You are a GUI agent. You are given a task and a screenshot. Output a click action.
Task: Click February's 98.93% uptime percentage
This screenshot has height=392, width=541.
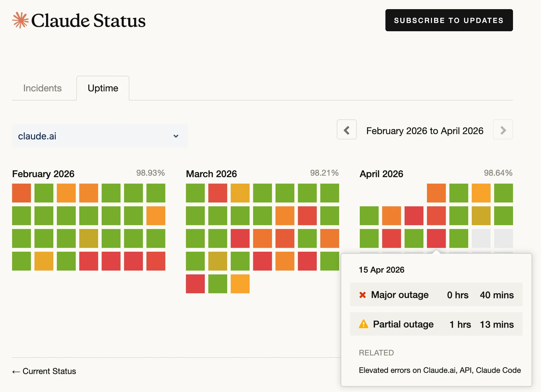coord(151,173)
